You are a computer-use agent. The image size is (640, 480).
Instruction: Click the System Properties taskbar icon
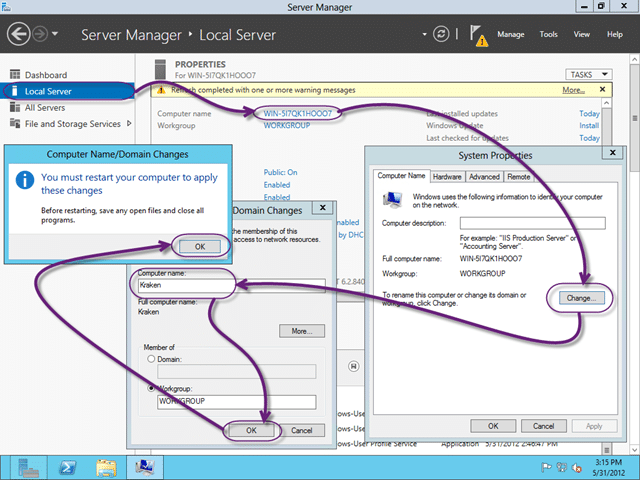[144, 467]
